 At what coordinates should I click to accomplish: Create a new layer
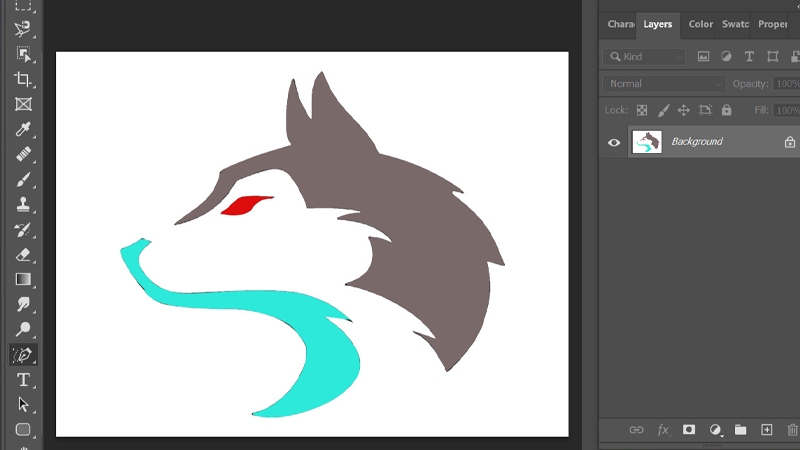pos(766,430)
